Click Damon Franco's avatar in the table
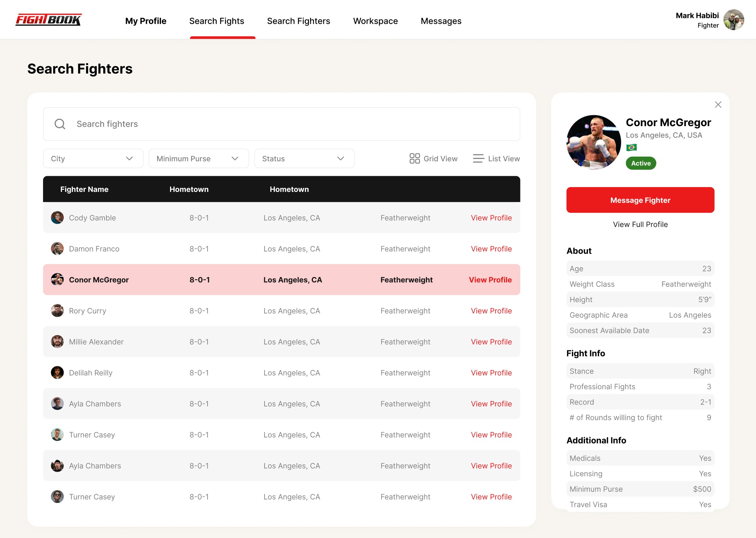This screenshot has height=538, width=756. tap(57, 249)
